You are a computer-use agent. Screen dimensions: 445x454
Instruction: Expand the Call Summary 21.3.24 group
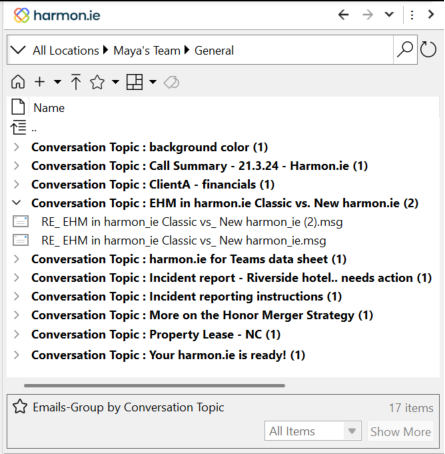click(16, 166)
